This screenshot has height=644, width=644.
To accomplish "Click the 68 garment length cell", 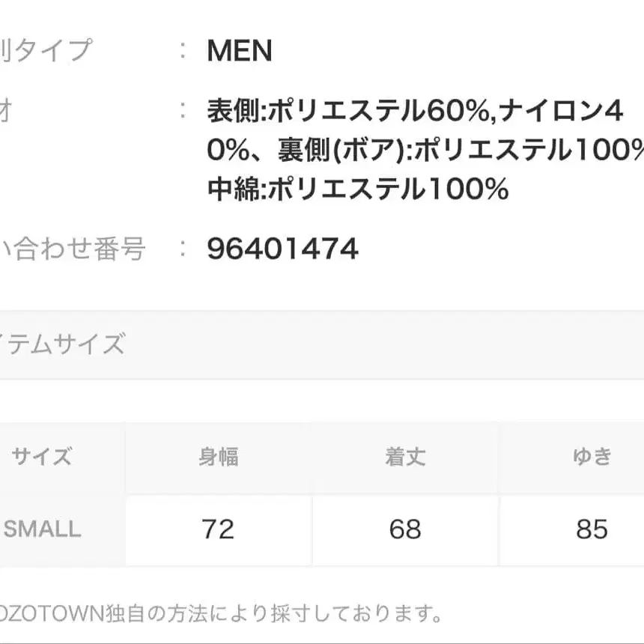I will click(405, 529).
